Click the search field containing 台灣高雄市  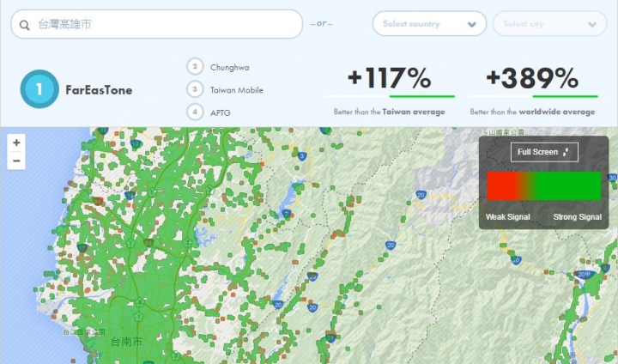point(156,24)
